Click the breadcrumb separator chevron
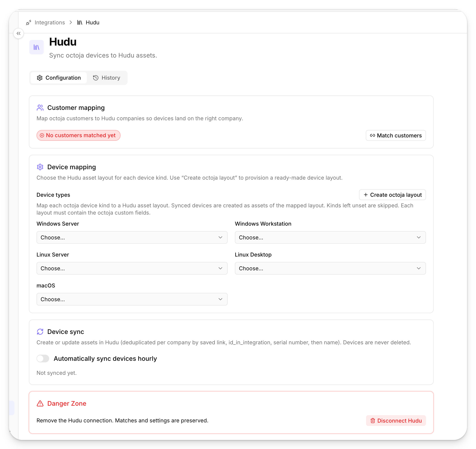The width and height of the screenshot is (476, 449). point(71,23)
